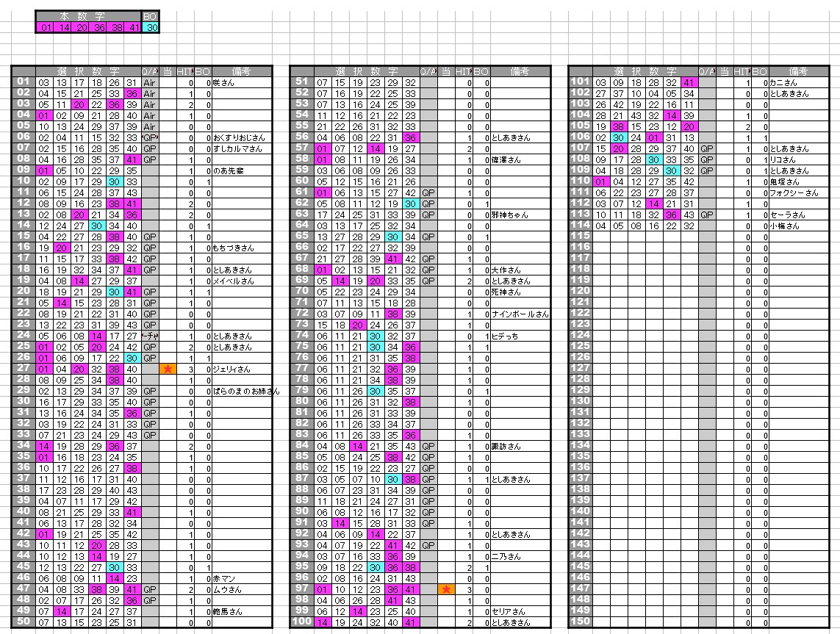Select the row number 150 cell
Screen dimensions: 840x634
[x=581, y=622]
